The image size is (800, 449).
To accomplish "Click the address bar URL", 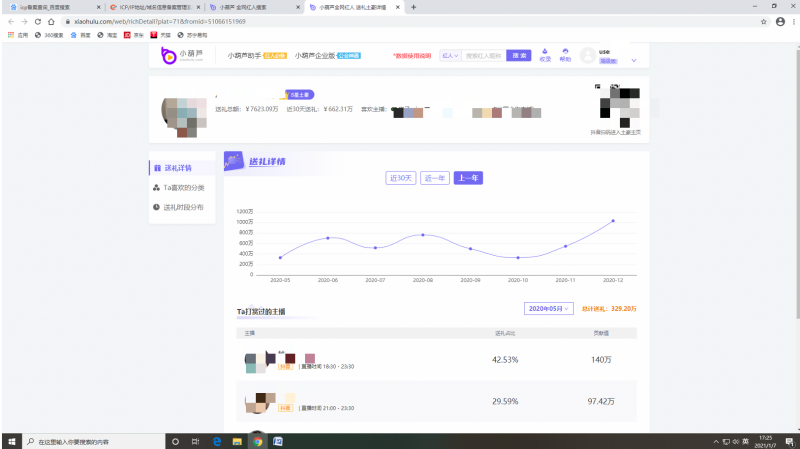I will 160,21.
